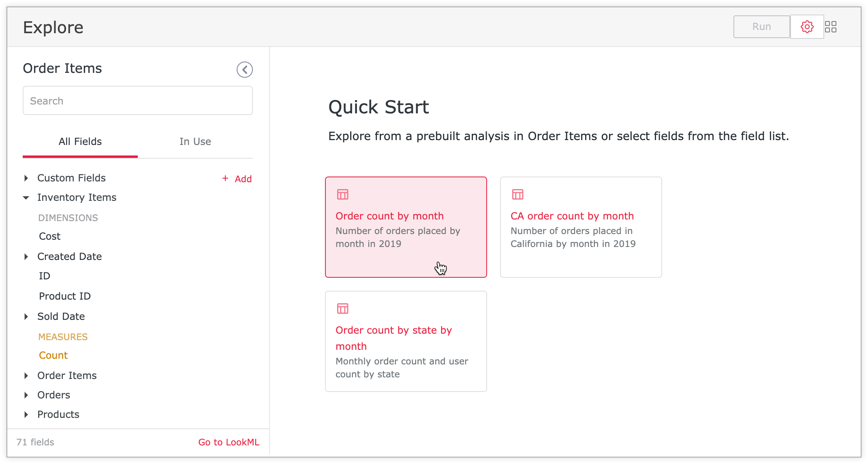
Task: Click the table icon on CA order count by month
Action: (517, 194)
